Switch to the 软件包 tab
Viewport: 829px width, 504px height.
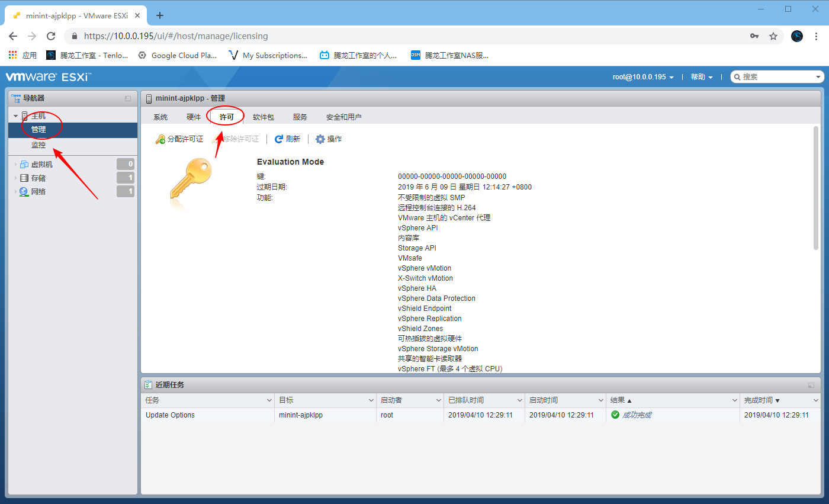pyautogui.click(x=264, y=117)
